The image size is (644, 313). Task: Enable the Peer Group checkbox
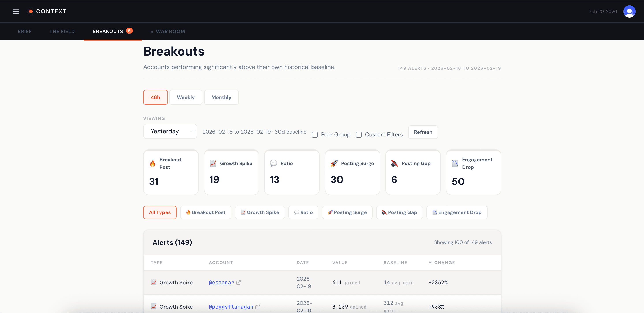coord(315,134)
